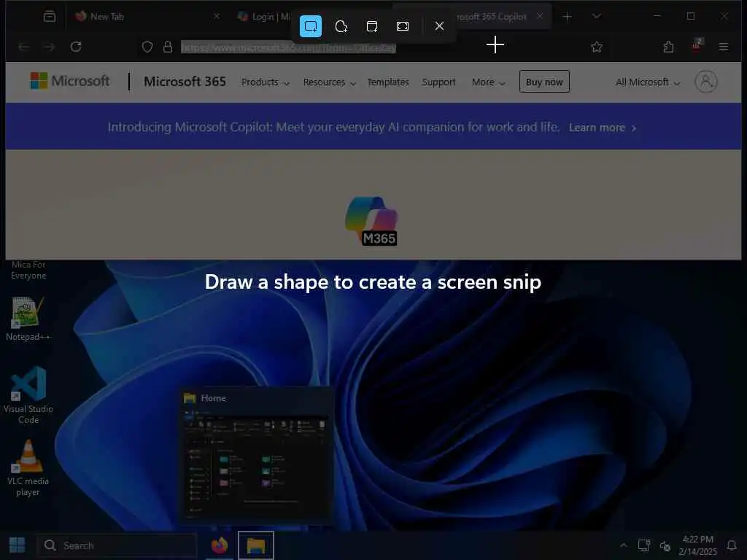Click the M365 Copilot logo

(x=372, y=221)
